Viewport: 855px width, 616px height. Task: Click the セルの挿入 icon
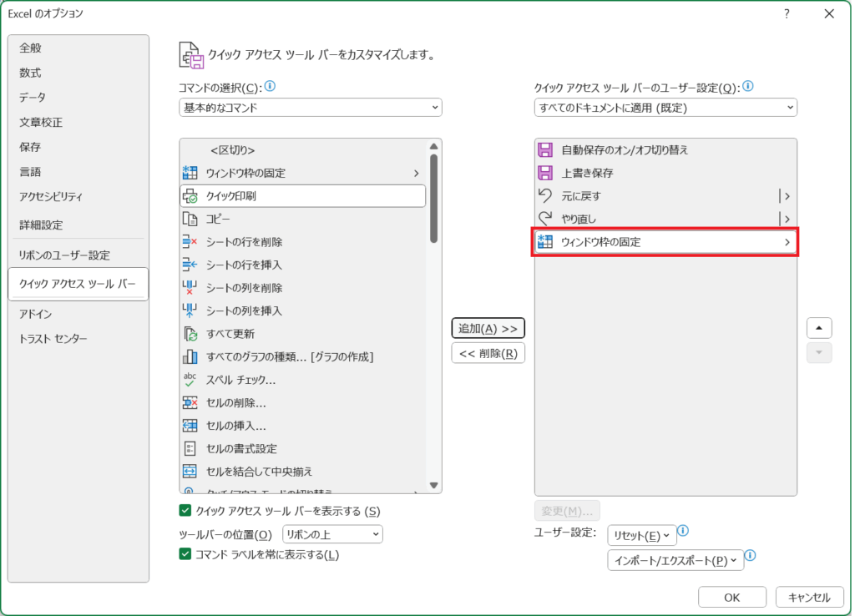pyautogui.click(x=190, y=426)
